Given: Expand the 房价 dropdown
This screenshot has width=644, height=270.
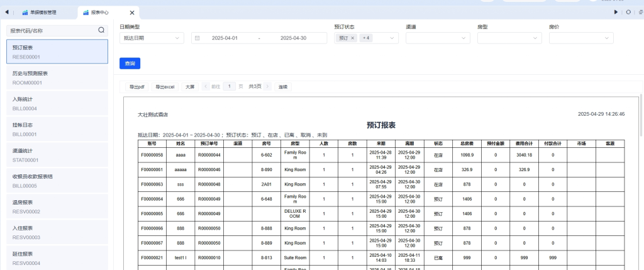Looking at the screenshot, I should (581, 38).
